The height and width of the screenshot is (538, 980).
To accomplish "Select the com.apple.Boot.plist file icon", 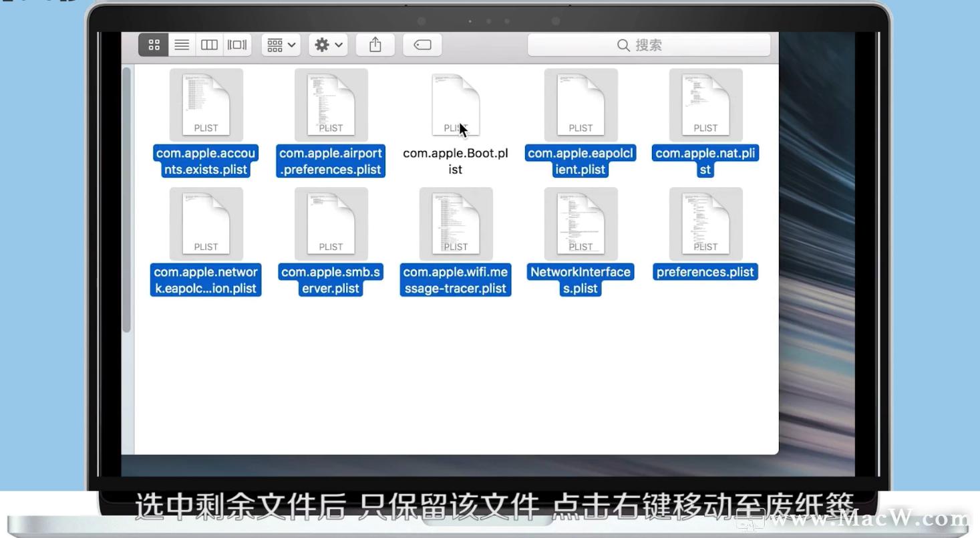I will [x=455, y=104].
